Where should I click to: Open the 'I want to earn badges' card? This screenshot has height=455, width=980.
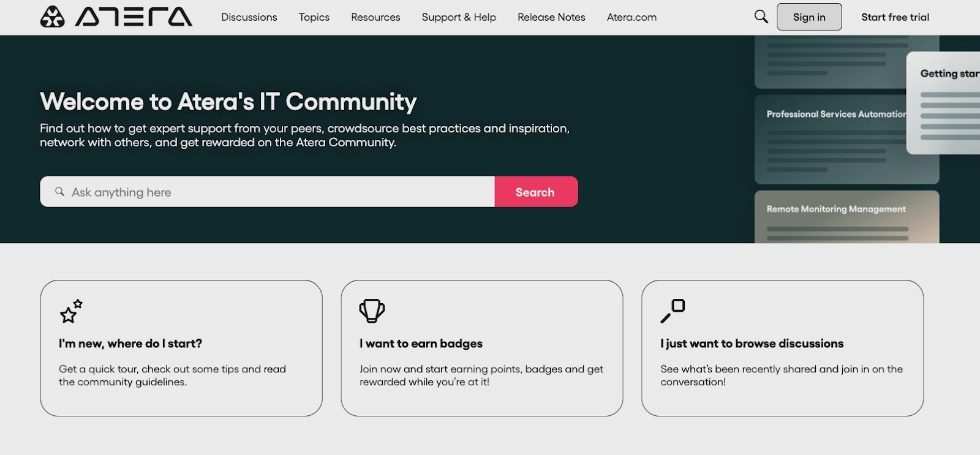click(482, 348)
